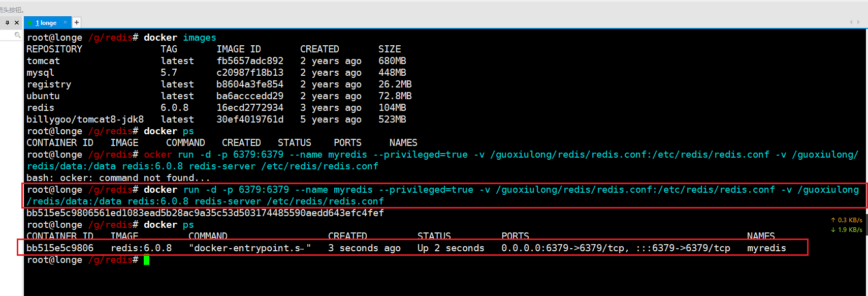Click 'billygoo/tomcat8-jdk8' repository name

[85, 120]
